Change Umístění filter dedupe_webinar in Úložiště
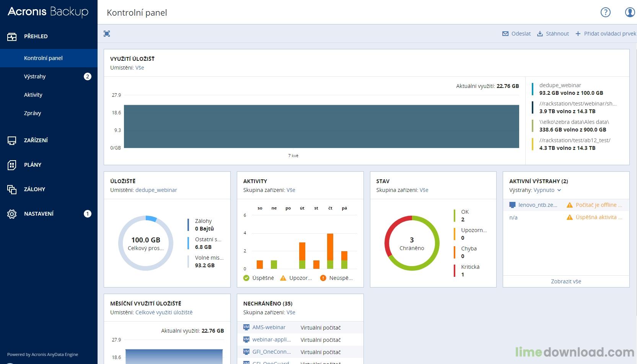 click(x=156, y=190)
